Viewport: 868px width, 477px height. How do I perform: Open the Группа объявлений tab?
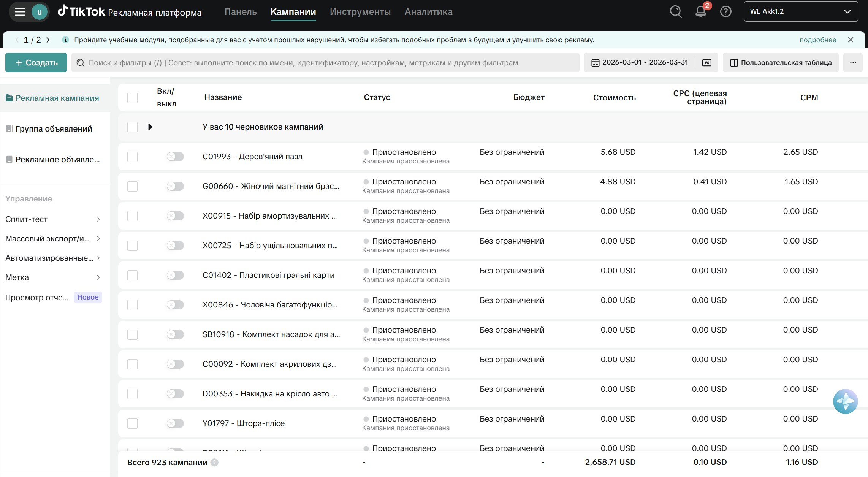[x=54, y=129]
